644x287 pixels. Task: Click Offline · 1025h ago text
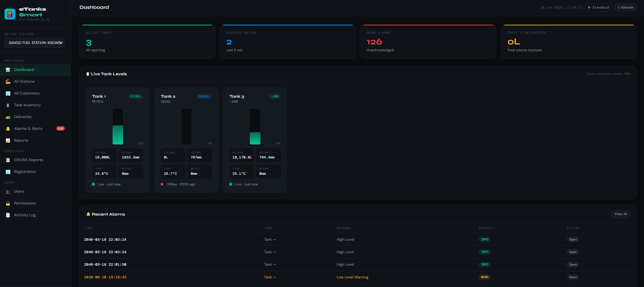click(x=181, y=184)
